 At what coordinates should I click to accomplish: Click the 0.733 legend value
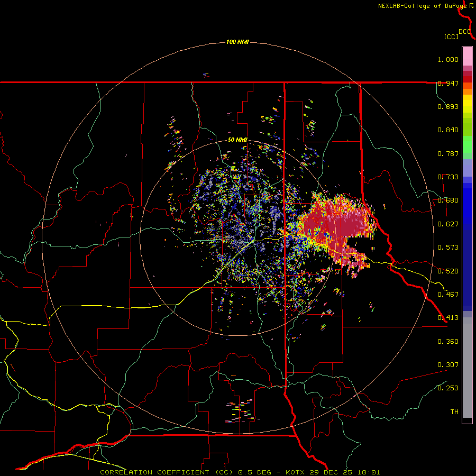click(x=448, y=177)
